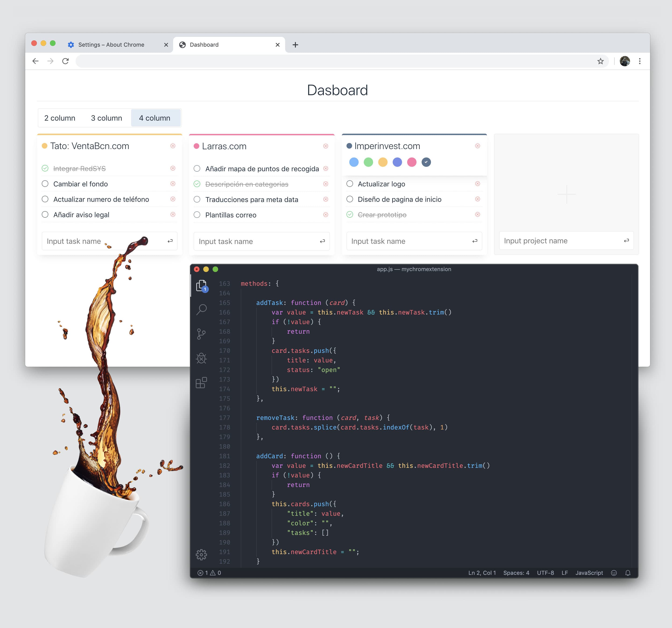Check off the Cambiar el fondo task

point(45,184)
